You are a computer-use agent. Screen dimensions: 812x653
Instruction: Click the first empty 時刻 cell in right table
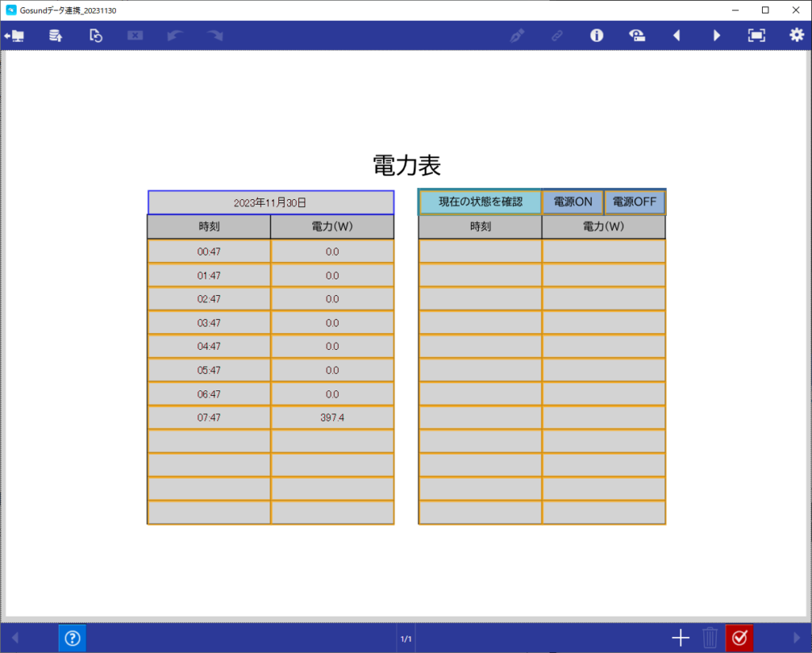[480, 252]
